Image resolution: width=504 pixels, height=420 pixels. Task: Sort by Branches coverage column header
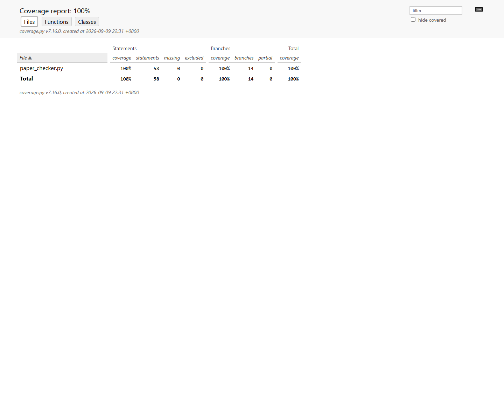pos(220,58)
